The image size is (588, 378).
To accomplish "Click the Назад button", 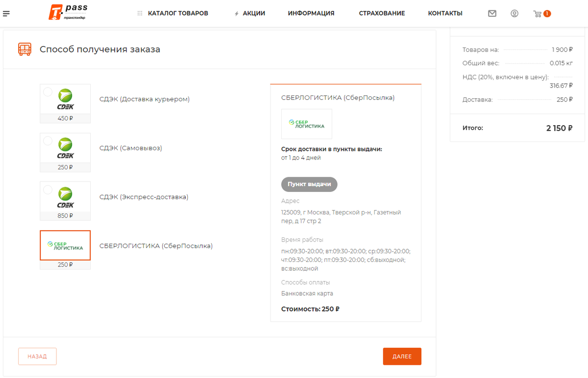I will pyautogui.click(x=37, y=356).
